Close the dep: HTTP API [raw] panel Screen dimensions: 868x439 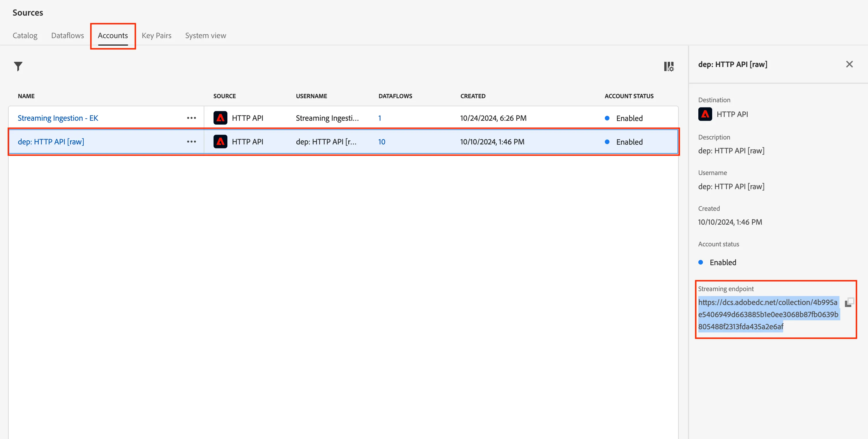tap(849, 64)
